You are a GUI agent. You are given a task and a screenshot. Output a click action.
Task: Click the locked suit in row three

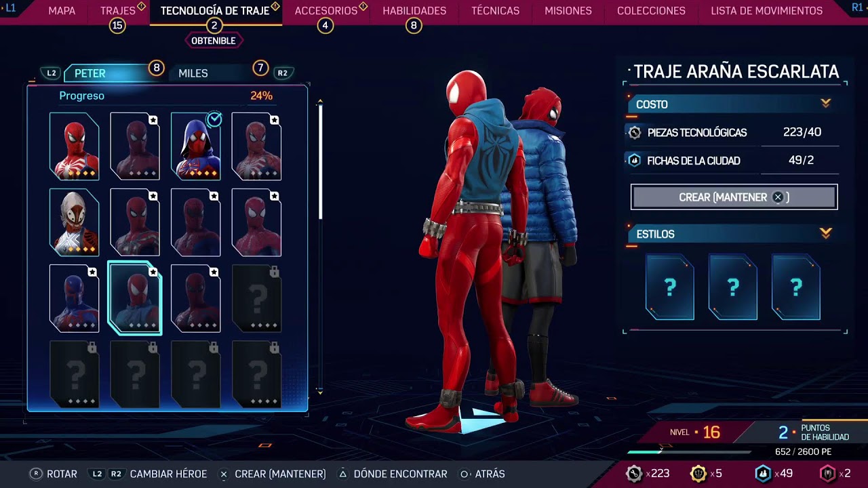tap(256, 298)
